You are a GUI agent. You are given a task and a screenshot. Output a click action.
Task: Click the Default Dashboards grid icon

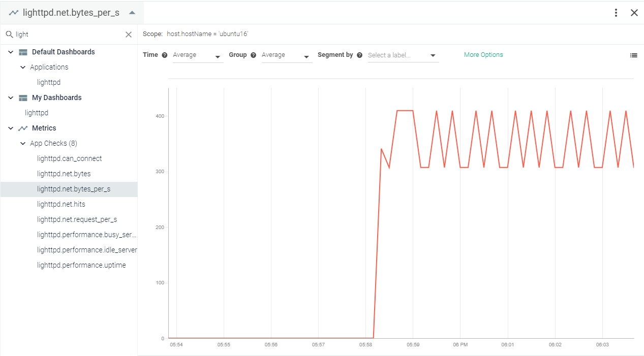tap(23, 52)
